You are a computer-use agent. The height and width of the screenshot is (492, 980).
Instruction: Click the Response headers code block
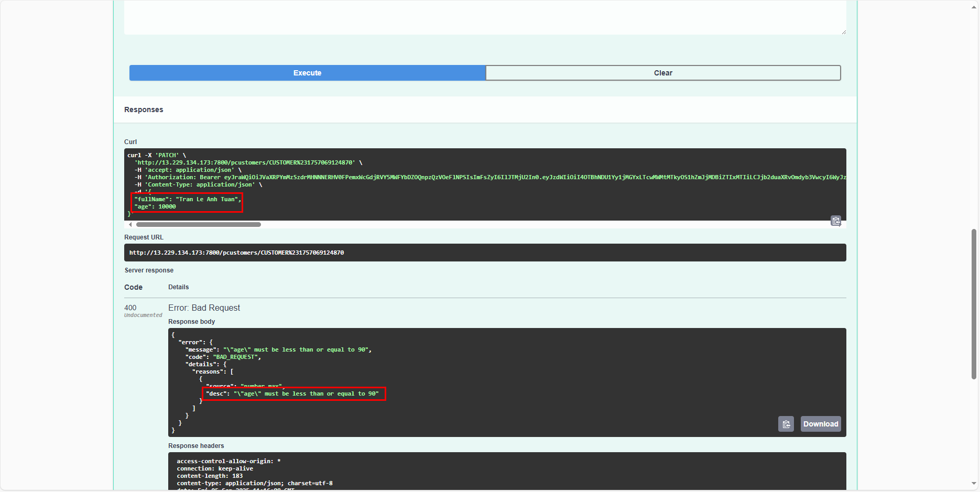coord(506,471)
